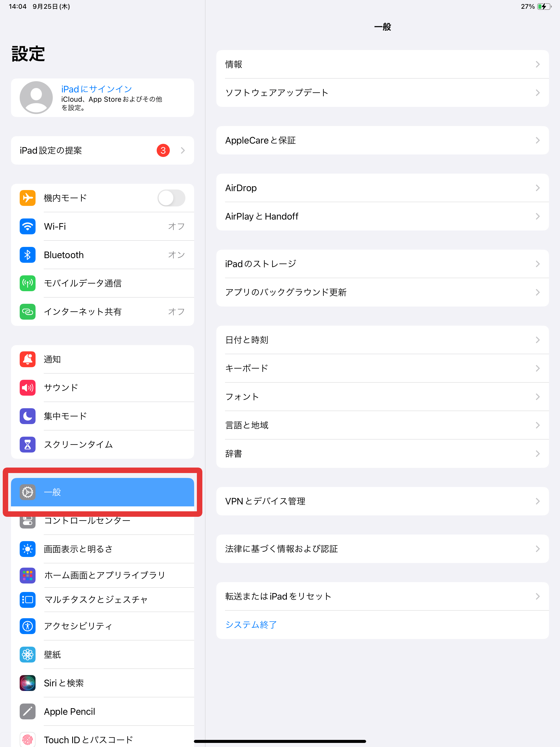Open 壁紙 settings in sidebar
Viewport: 560px width, 747px height.
tap(102, 655)
